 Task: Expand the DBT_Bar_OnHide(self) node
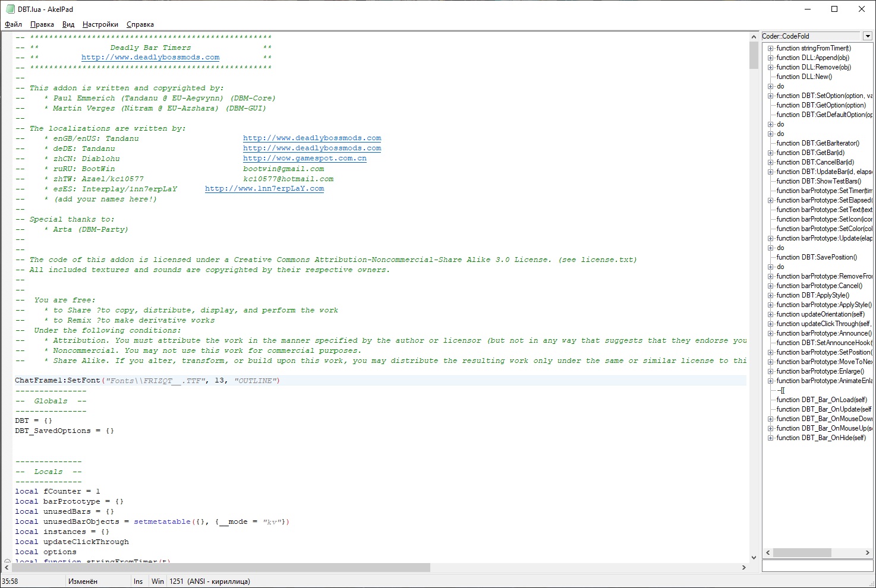point(770,438)
